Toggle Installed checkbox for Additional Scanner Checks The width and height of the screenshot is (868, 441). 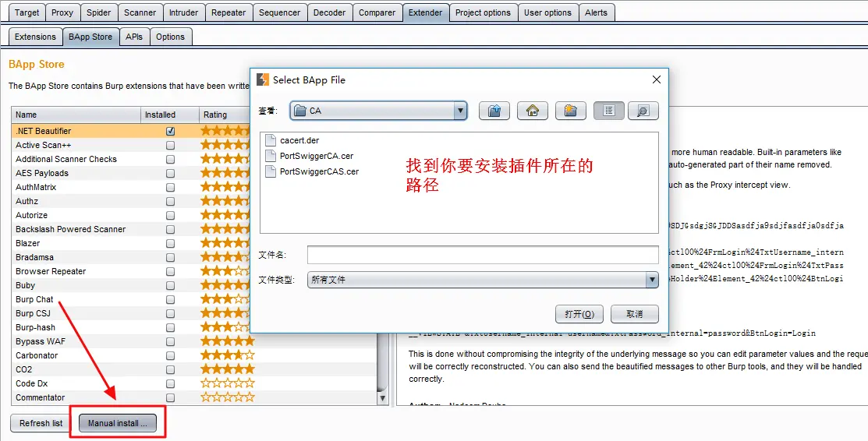171,160
